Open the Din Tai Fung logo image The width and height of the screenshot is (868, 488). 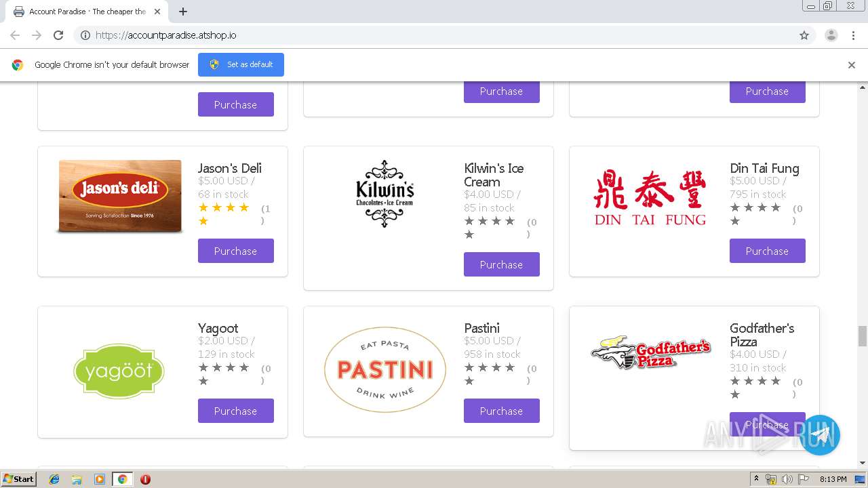[x=650, y=198]
